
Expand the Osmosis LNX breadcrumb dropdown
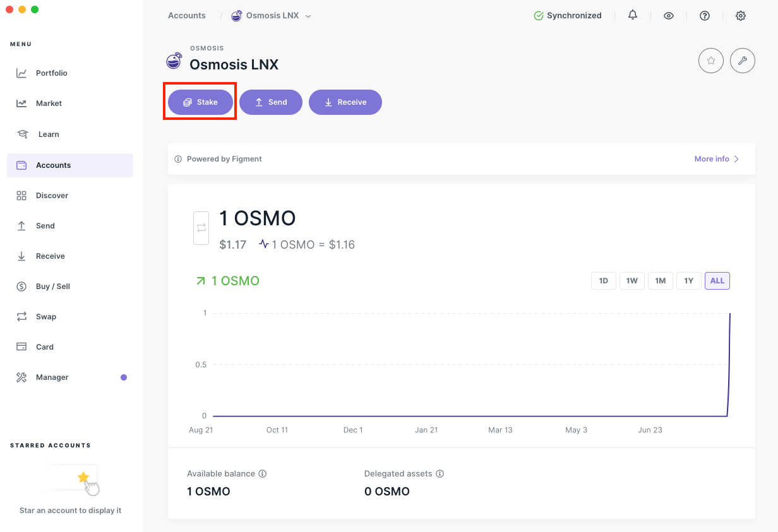pos(308,16)
